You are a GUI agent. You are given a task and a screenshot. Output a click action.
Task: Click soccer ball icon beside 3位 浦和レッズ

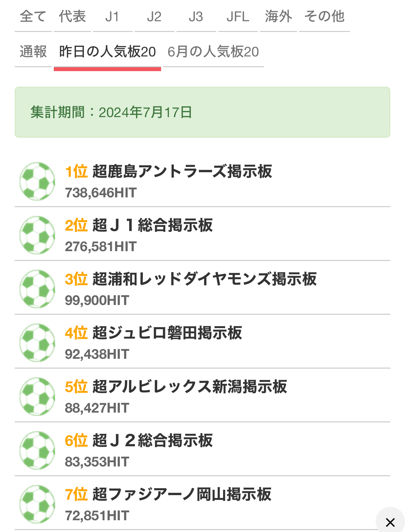pos(37,289)
